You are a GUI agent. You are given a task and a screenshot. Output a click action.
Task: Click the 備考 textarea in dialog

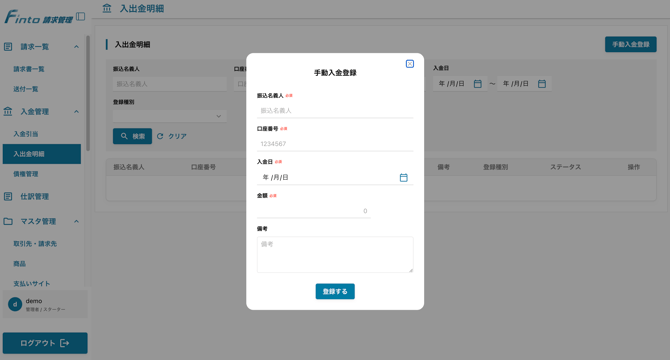click(335, 255)
